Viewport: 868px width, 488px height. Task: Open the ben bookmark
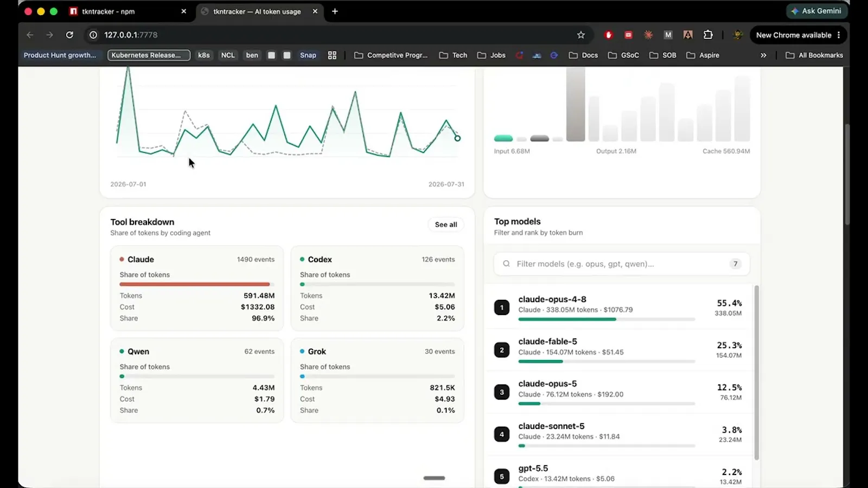[252, 55]
